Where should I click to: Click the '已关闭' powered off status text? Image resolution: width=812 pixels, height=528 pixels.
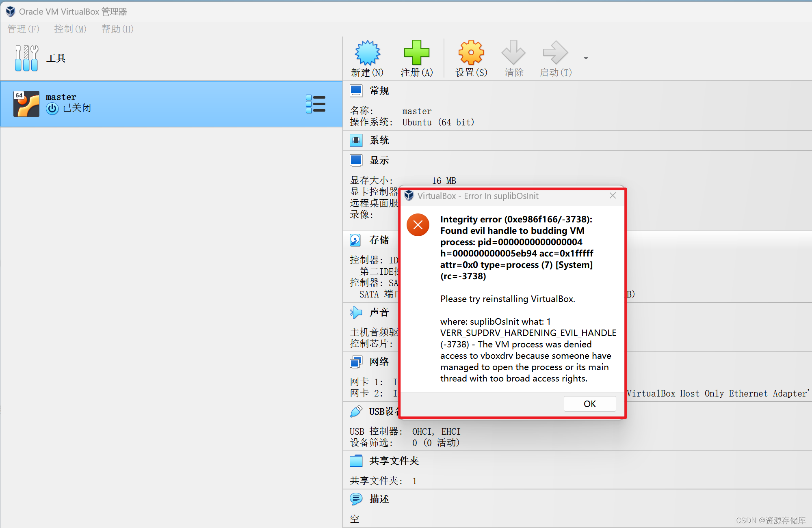77,108
